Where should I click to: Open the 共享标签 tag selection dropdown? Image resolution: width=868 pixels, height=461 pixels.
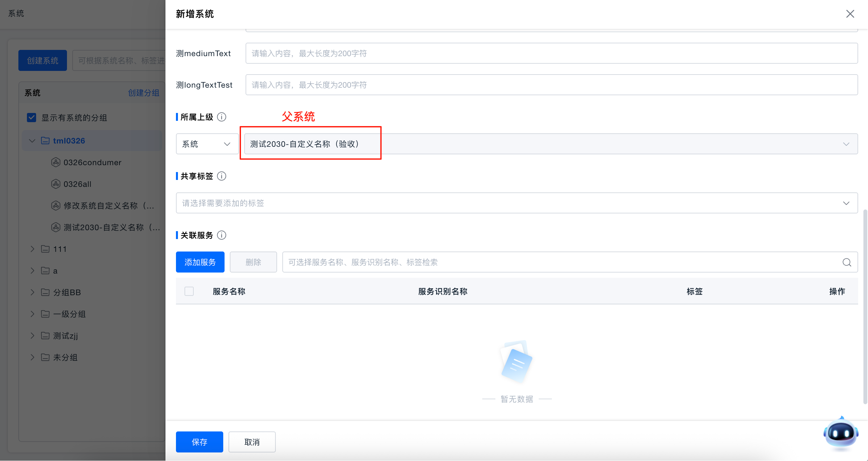[516, 203]
